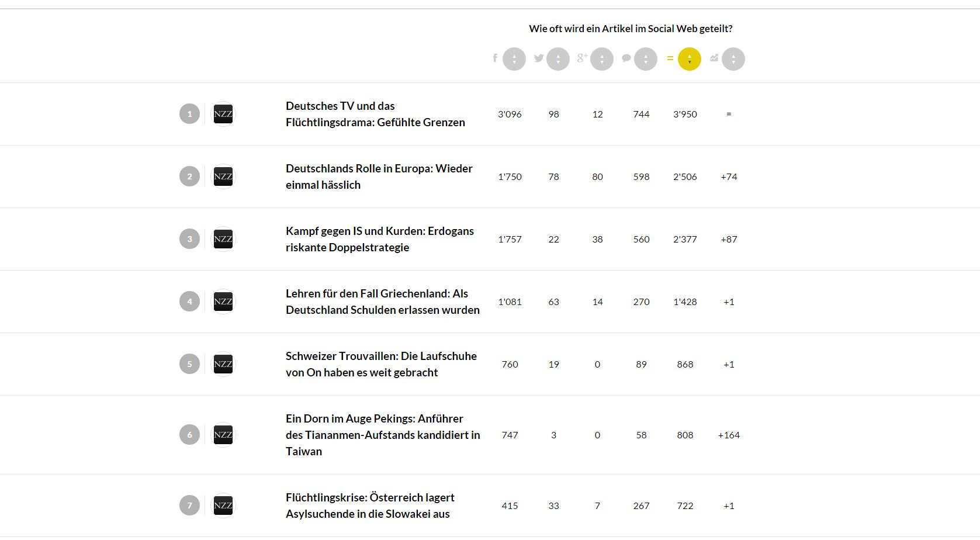Click the yellow equals total icon

click(x=670, y=58)
